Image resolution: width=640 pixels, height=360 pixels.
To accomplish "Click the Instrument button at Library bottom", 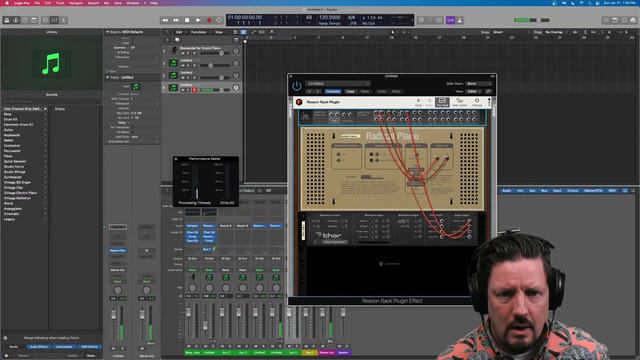I will tap(64, 347).
